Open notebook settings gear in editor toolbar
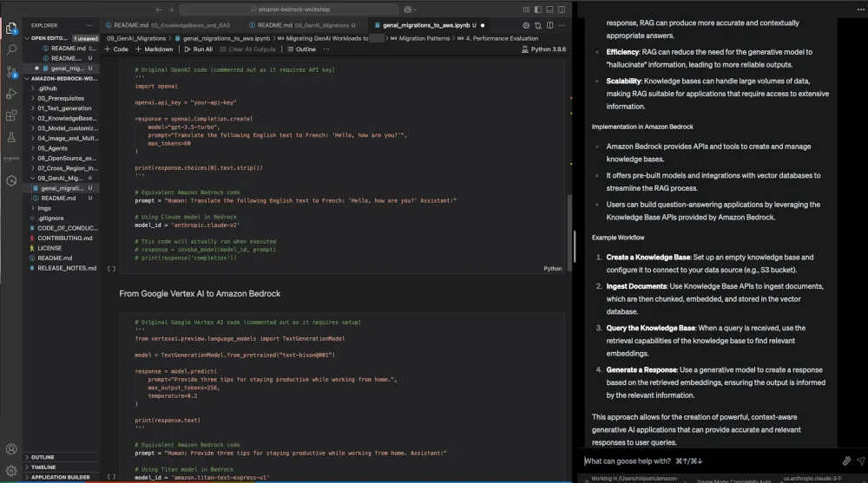The image size is (868, 483). tap(526, 25)
